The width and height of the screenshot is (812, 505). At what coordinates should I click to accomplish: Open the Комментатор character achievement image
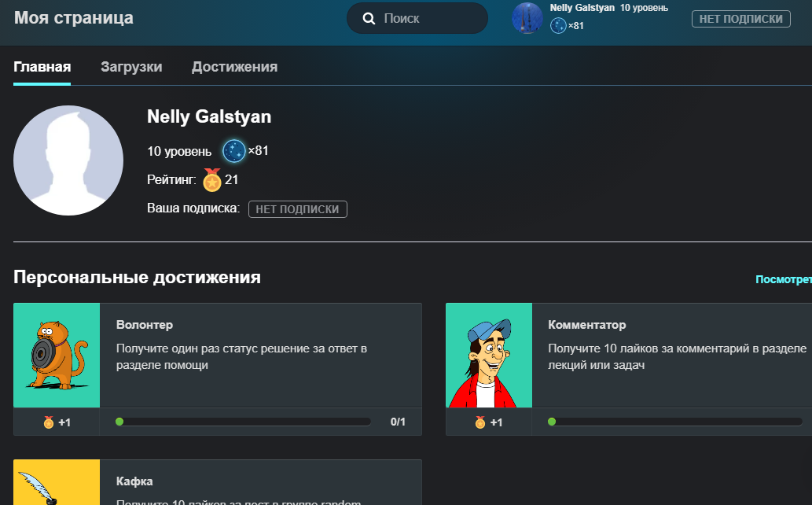pyautogui.click(x=489, y=356)
